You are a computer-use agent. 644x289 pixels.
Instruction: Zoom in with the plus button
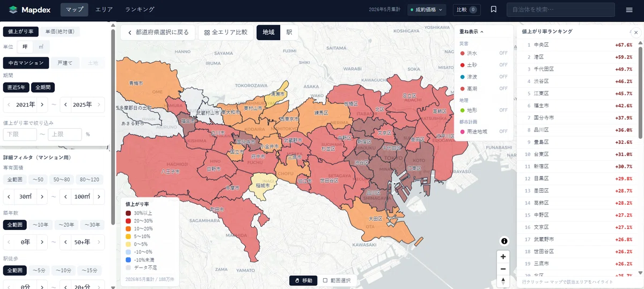coord(503,256)
